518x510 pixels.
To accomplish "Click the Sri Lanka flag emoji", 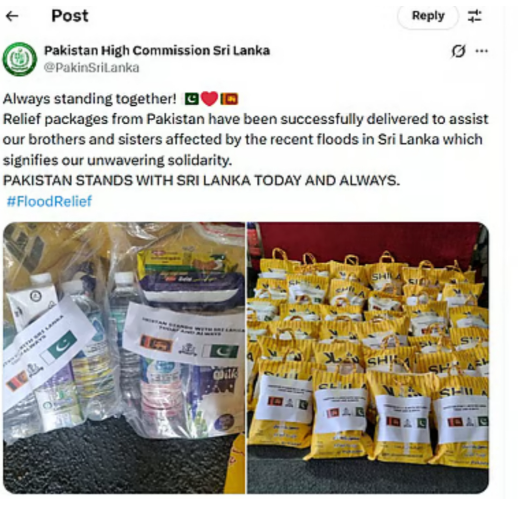I will 229,99.
